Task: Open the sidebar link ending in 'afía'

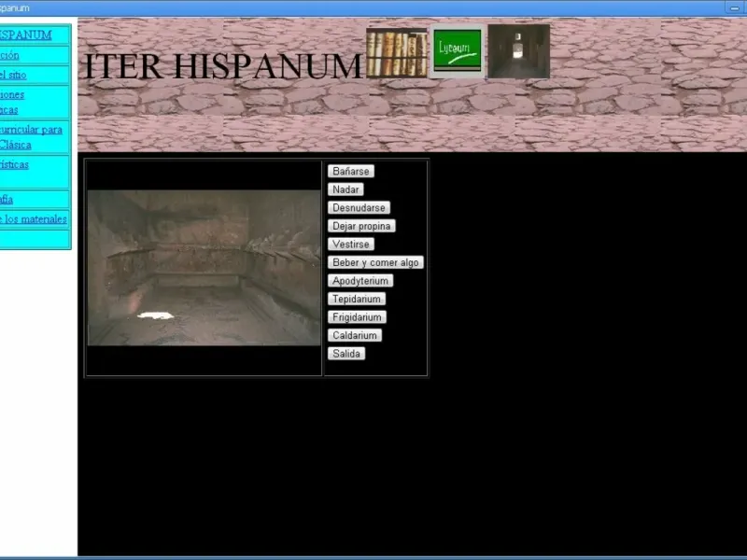Action: click(x=7, y=199)
